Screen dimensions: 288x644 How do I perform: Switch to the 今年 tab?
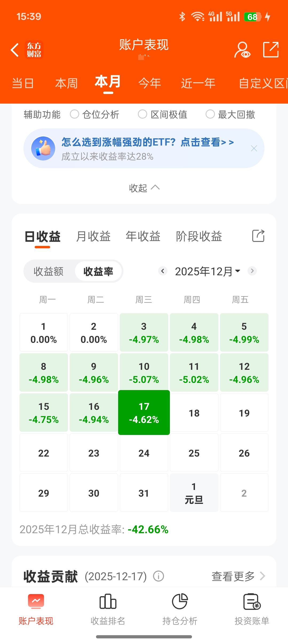[150, 83]
